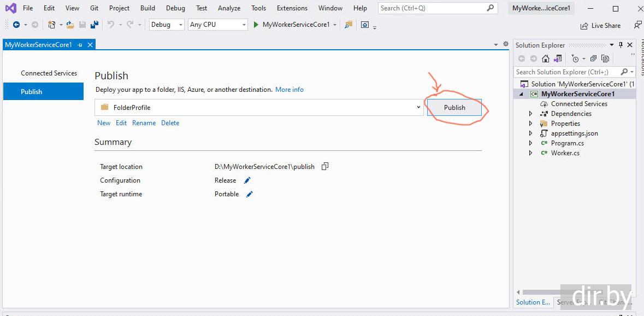Click the Show All Files icon
This screenshot has height=316, width=644.
[x=605, y=58]
